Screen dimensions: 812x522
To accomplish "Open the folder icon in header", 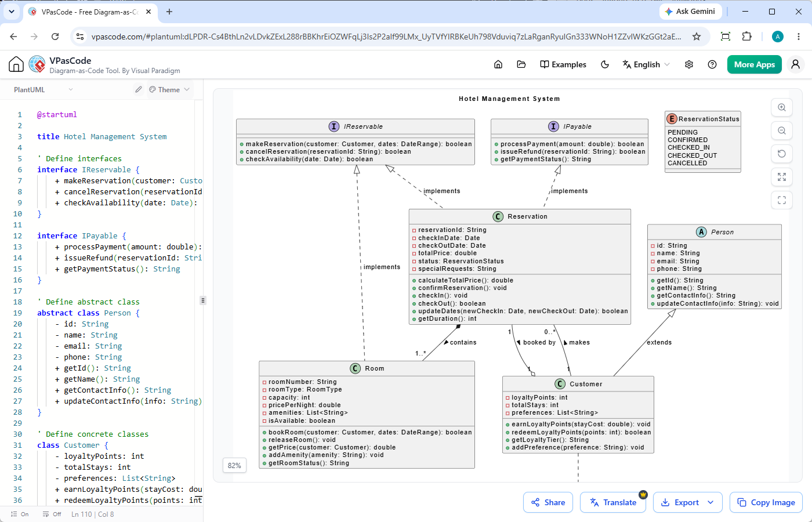I will [x=521, y=64].
